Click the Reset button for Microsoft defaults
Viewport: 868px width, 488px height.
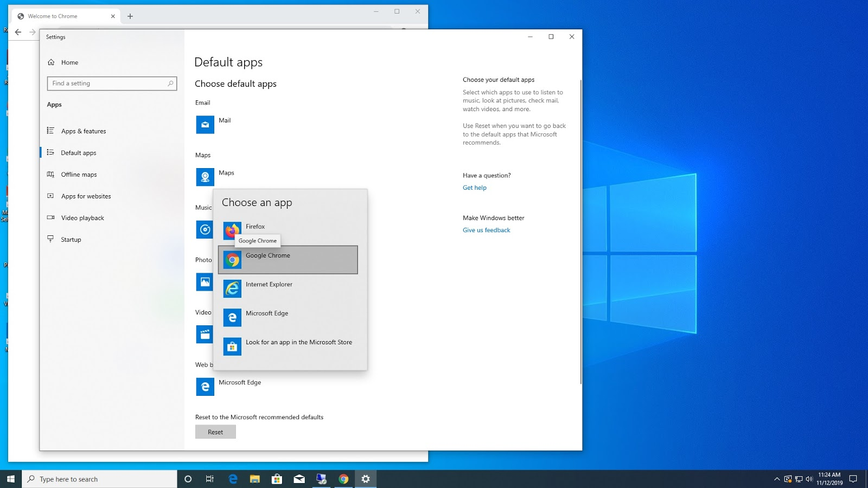[x=215, y=432]
